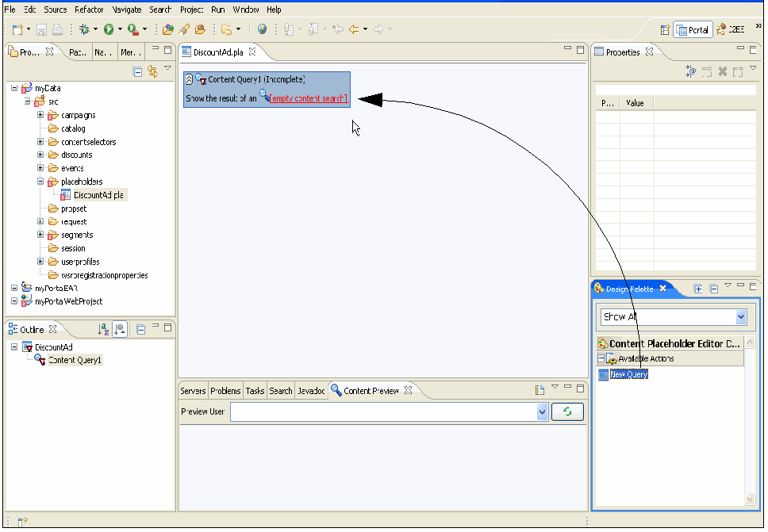The height and width of the screenshot is (532, 768).
Task: Toggle the Outline filter sort button
Action: [120, 329]
